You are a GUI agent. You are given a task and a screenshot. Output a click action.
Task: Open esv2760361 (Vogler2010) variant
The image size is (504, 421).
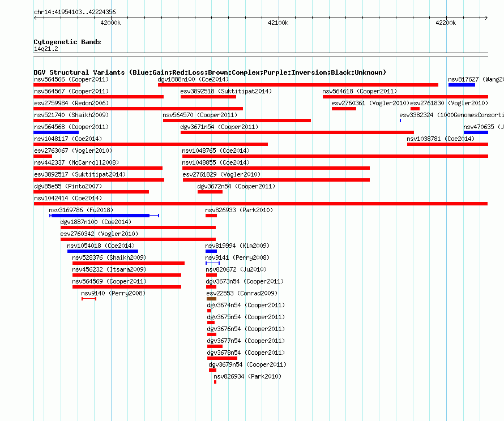point(370,103)
